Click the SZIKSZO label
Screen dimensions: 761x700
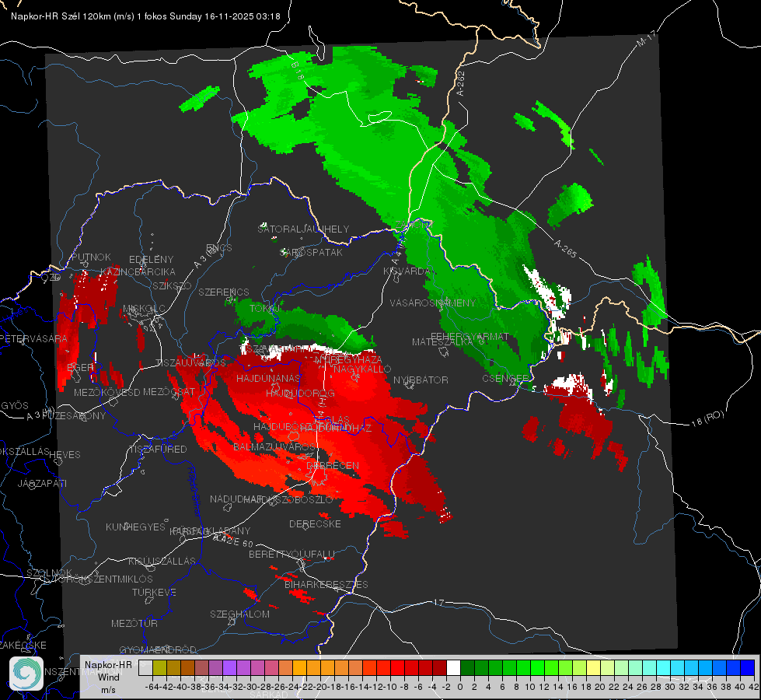pos(172,285)
